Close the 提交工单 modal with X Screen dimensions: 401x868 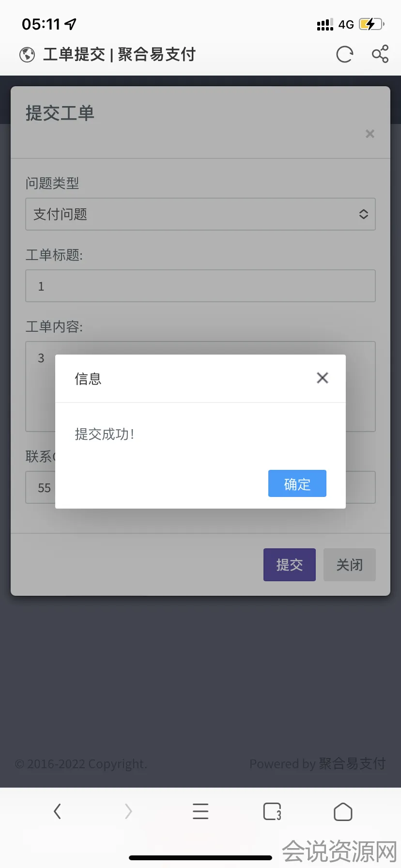[370, 134]
